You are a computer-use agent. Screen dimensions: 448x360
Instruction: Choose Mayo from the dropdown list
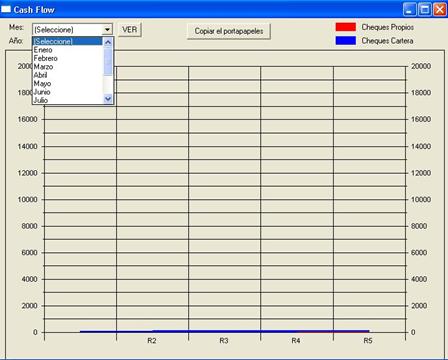point(68,83)
